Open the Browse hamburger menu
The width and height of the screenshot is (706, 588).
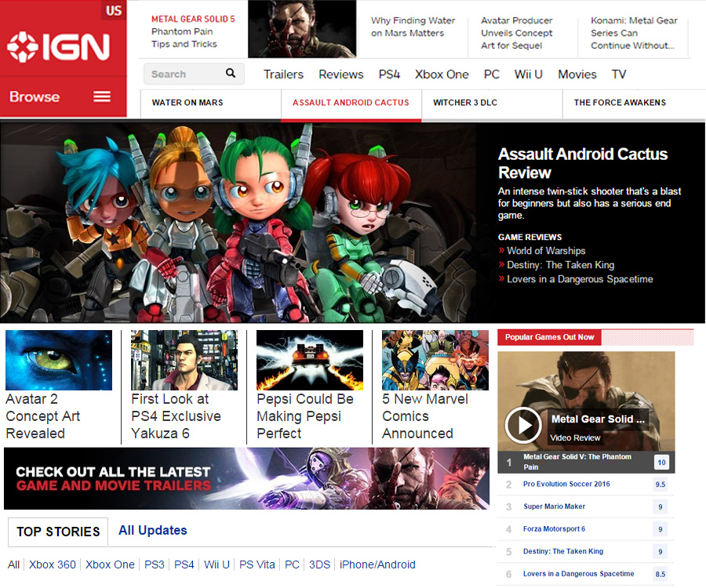click(102, 96)
